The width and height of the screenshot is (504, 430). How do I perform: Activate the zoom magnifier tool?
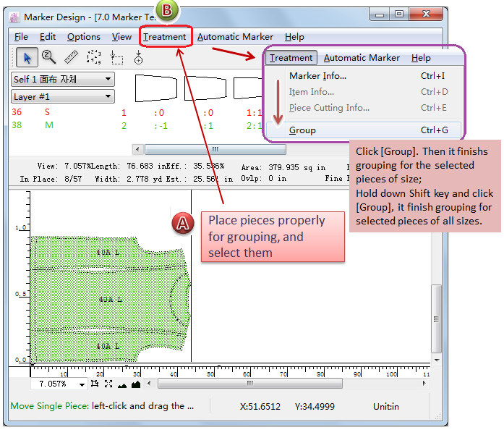pyautogui.click(x=48, y=57)
